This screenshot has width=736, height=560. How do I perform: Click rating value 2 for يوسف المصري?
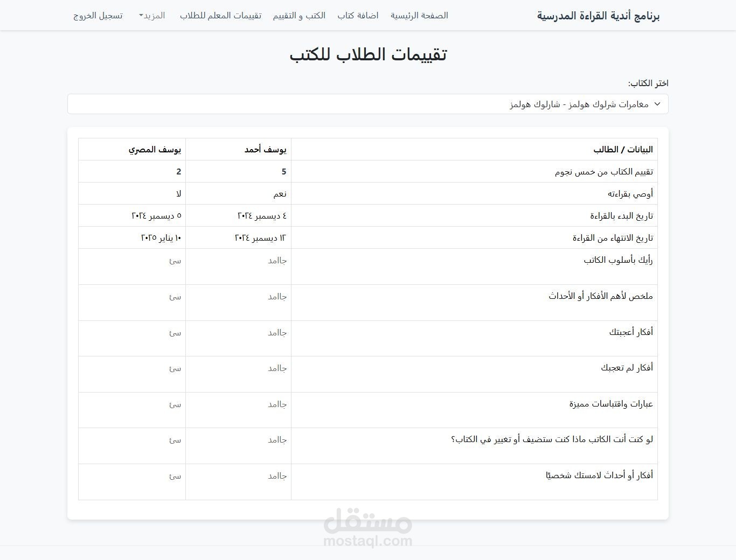(179, 172)
